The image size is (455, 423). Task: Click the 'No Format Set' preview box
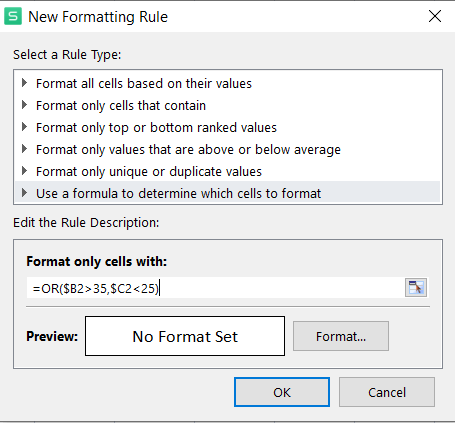pyautogui.click(x=185, y=336)
